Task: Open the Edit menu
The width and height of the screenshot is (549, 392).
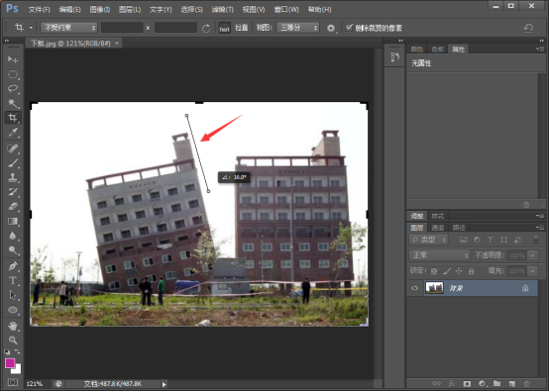Action: (x=69, y=10)
